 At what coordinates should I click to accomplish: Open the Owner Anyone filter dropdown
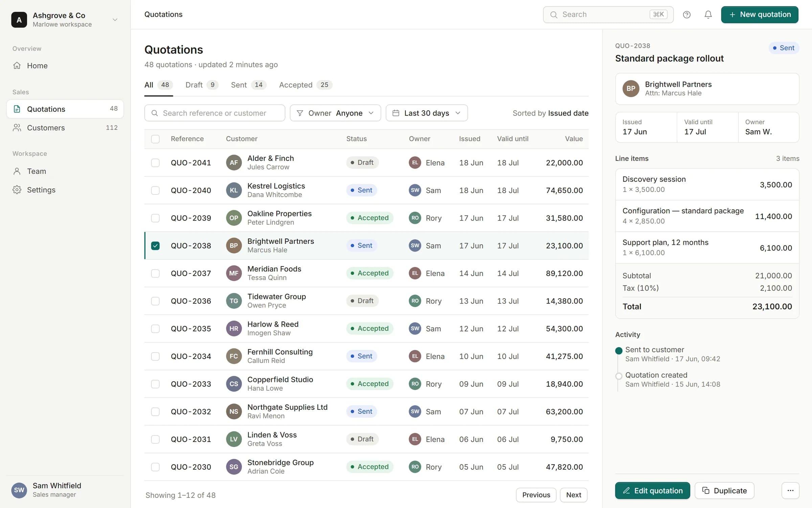tap(335, 113)
